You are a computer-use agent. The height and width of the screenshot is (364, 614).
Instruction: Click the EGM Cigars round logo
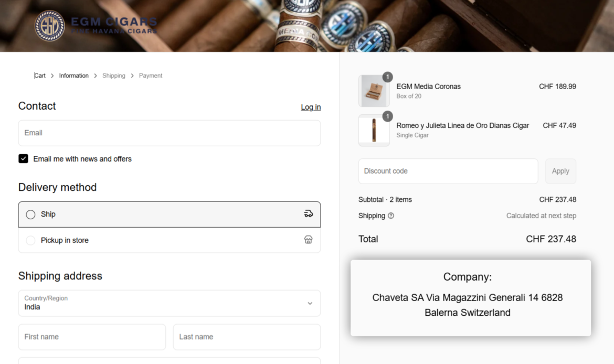[50, 26]
